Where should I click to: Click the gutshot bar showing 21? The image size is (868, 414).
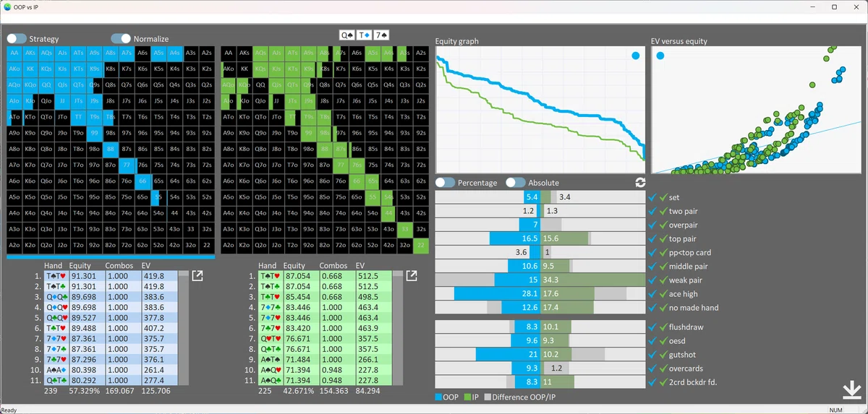coord(508,355)
